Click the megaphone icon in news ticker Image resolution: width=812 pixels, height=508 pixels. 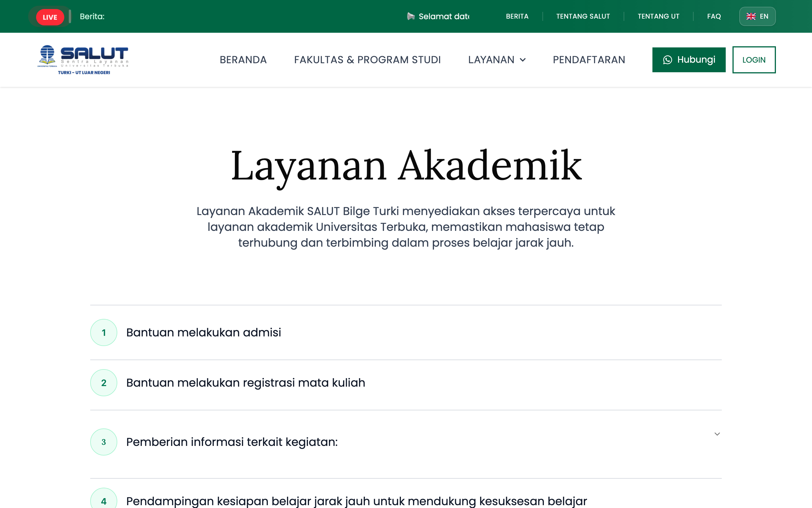(x=411, y=16)
